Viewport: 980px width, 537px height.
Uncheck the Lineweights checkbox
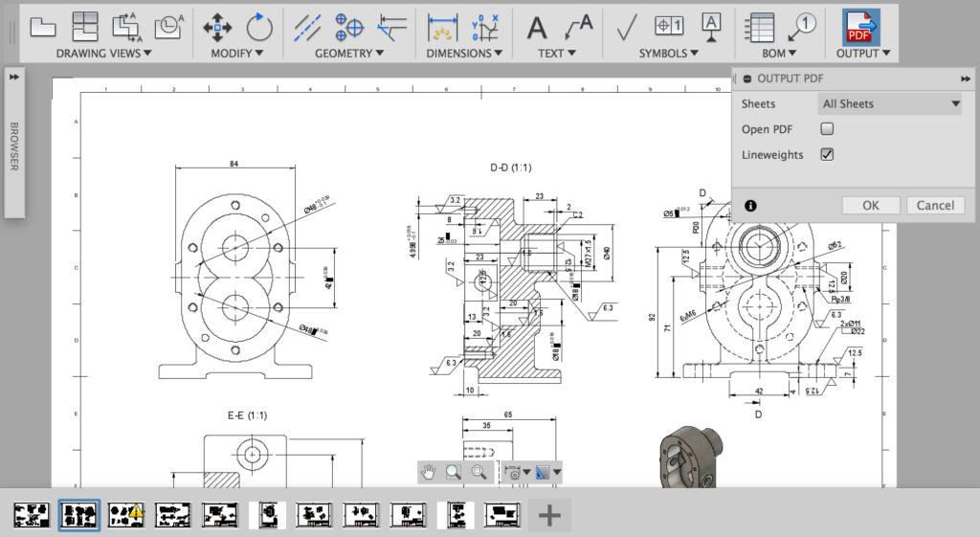tap(827, 154)
